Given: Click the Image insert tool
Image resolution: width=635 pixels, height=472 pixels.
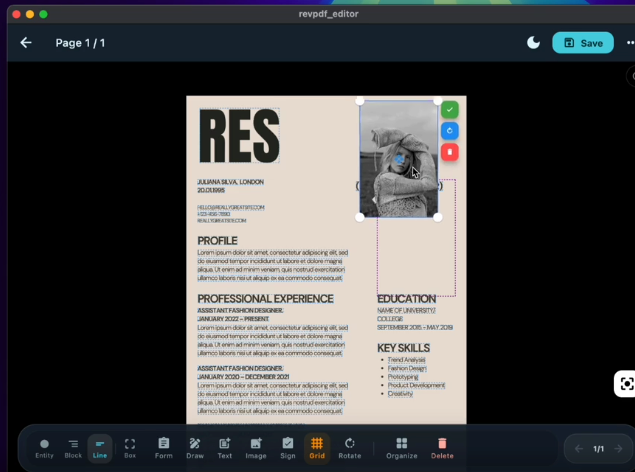Looking at the screenshot, I should [x=256, y=447].
